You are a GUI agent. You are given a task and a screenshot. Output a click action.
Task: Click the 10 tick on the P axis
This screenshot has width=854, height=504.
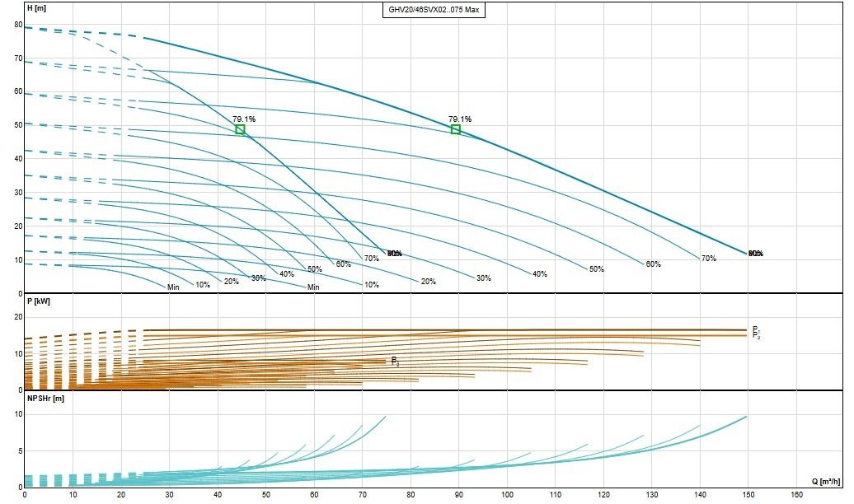tap(18, 354)
